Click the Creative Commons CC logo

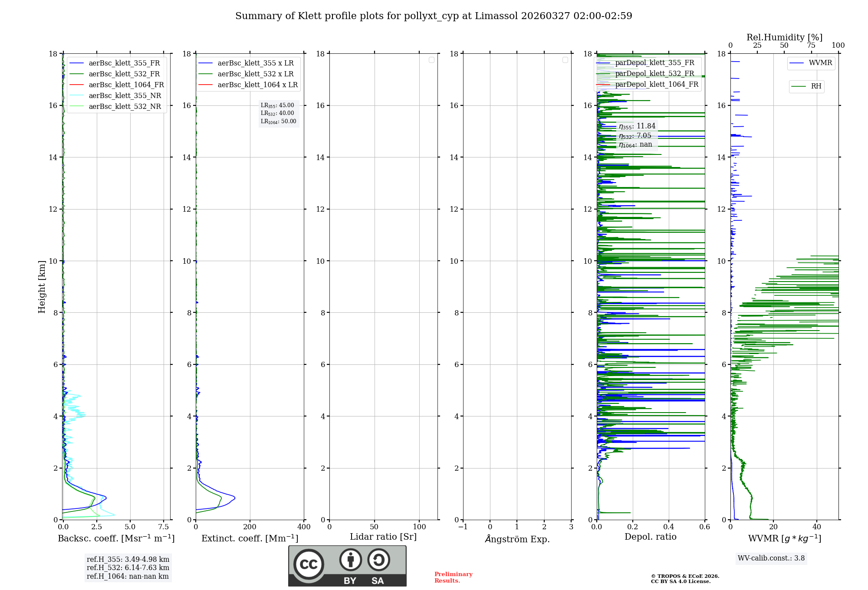coord(309,564)
